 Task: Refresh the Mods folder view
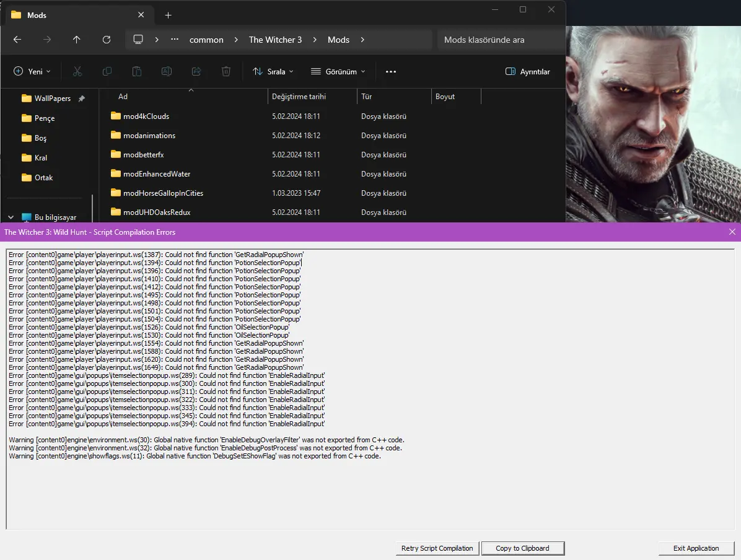pos(107,40)
